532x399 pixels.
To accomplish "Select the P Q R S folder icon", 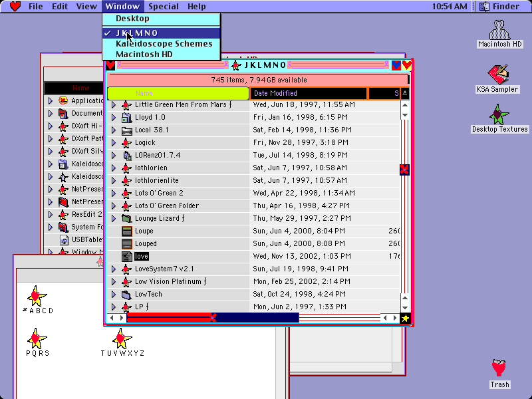I will tap(37, 338).
